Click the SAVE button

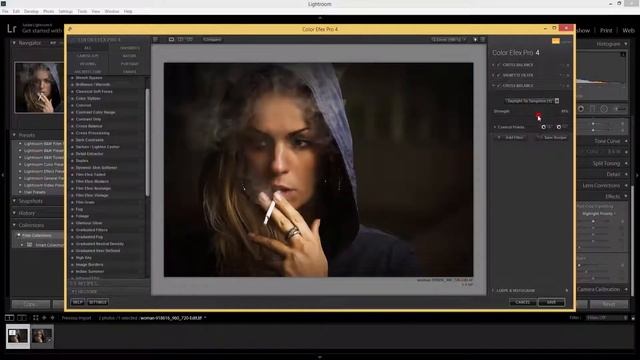pyautogui.click(x=551, y=302)
